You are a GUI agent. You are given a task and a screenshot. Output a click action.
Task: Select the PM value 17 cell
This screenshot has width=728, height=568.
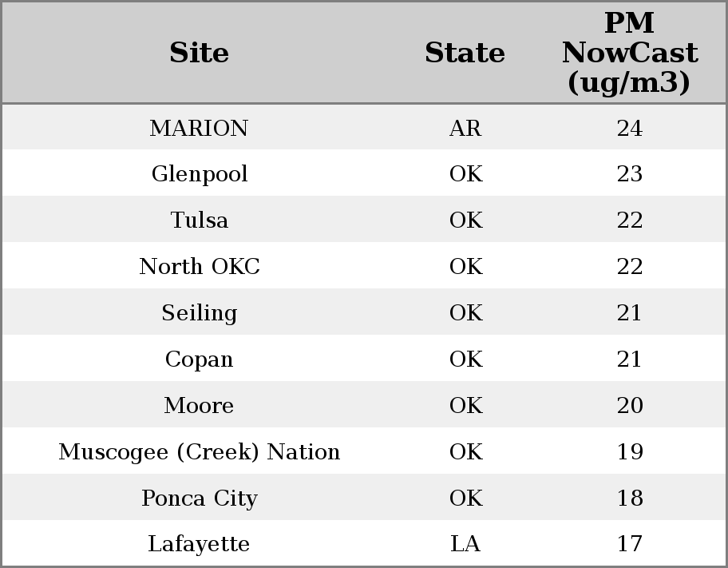(629, 544)
